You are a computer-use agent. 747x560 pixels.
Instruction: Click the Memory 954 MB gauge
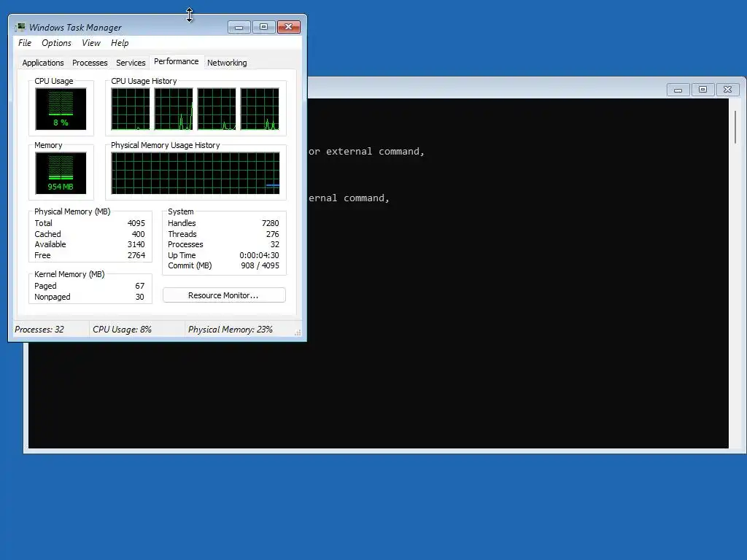click(x=61, y=173)
